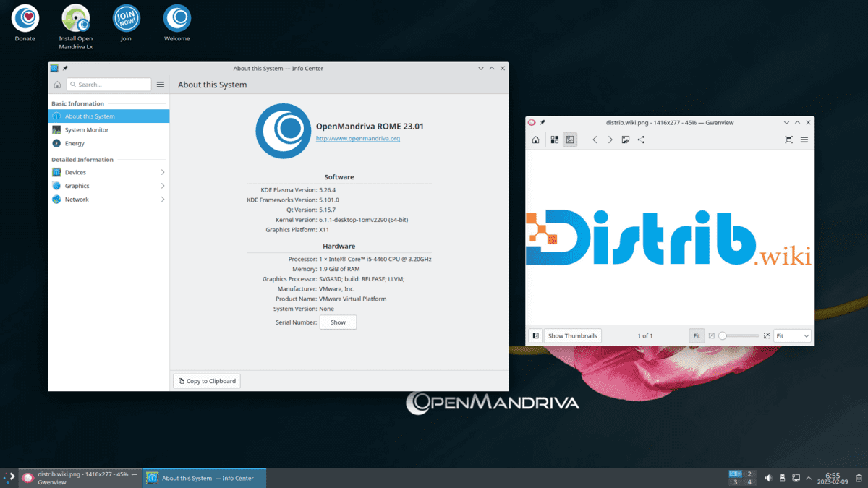868x488 pixels.
Task: Click Info Center title bar app icon
Action: pos(54,68)
